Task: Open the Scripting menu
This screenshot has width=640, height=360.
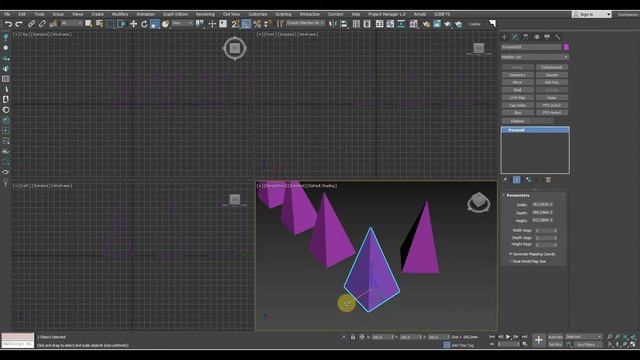Action: click(x=283, y=14)
